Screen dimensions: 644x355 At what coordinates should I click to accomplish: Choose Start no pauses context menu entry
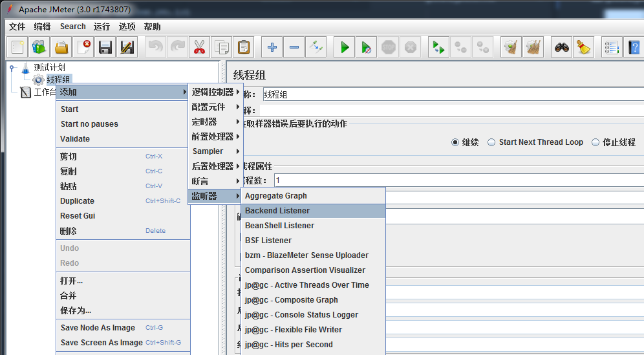point(122,124)
